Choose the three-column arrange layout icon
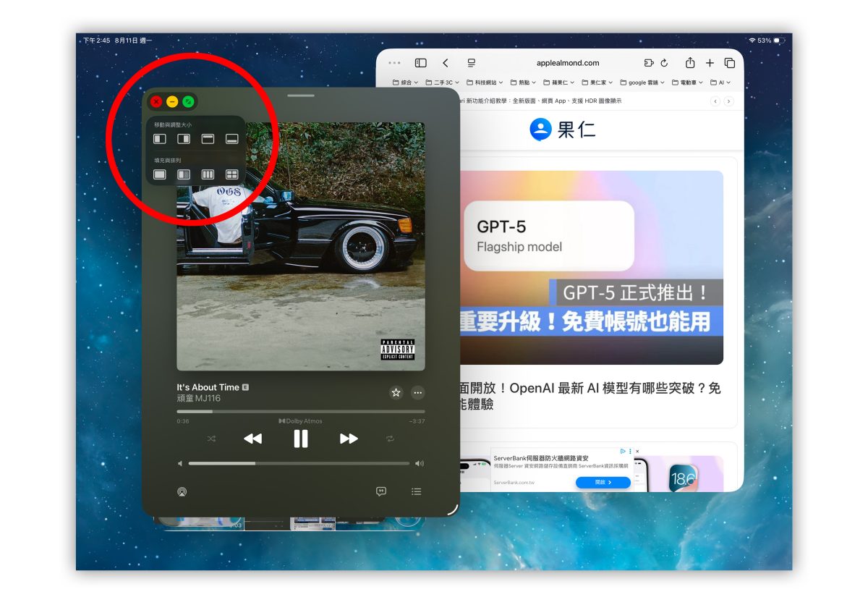868x605 pixels. 208,174
